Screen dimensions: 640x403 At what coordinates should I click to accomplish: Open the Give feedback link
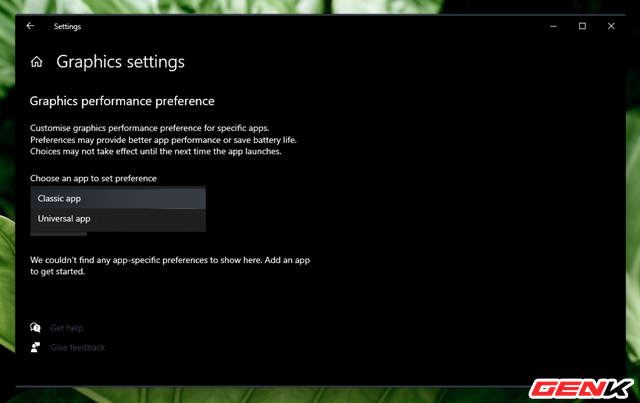pyautogui.click(x=77, y=347)
